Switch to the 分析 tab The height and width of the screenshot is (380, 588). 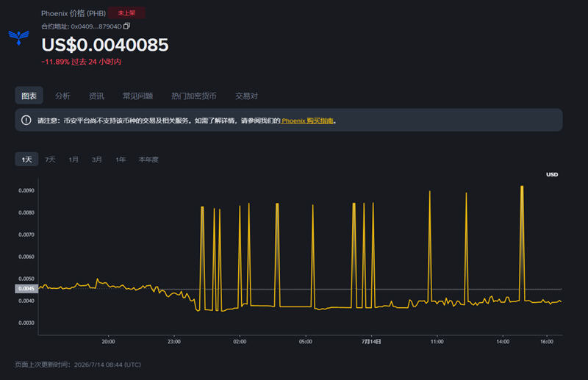62,96
